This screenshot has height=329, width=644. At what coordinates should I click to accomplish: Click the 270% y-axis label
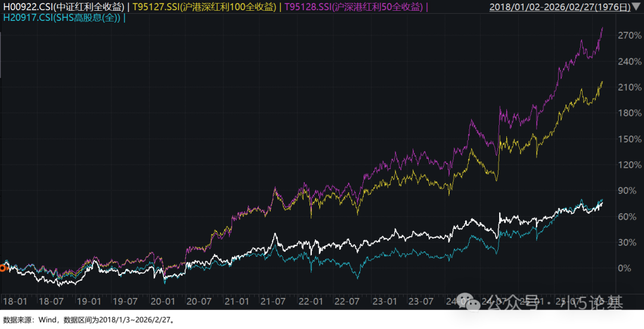pos(629,36)
